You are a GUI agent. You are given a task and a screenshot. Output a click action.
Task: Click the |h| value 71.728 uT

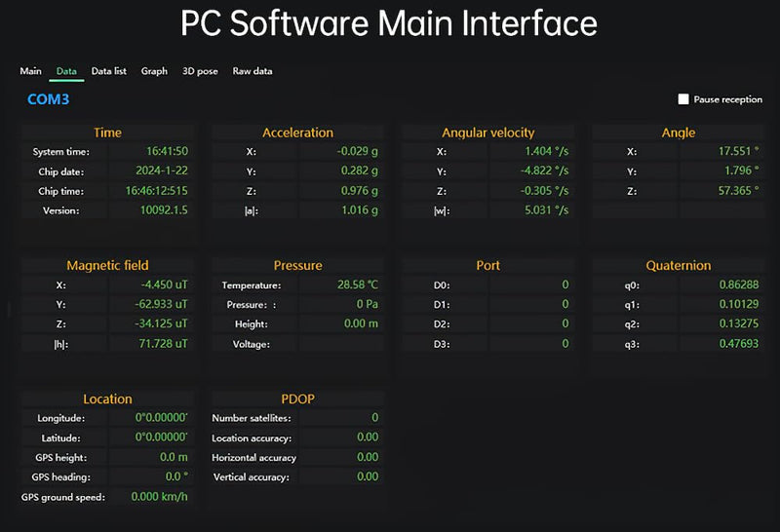click(x=164, y=344)
